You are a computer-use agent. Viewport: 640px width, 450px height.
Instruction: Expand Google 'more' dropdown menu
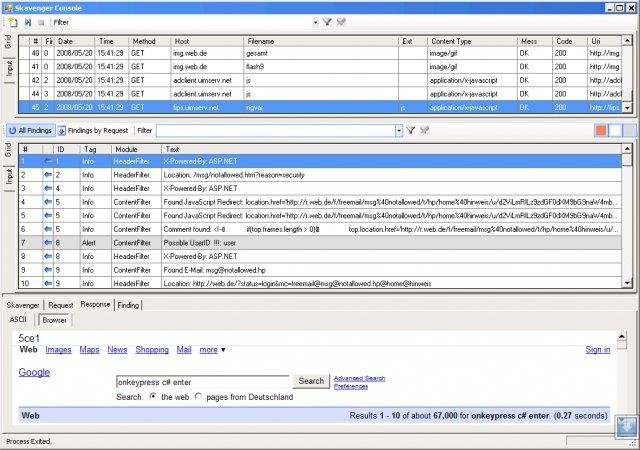pyautogui.click(x=212, y=350)
